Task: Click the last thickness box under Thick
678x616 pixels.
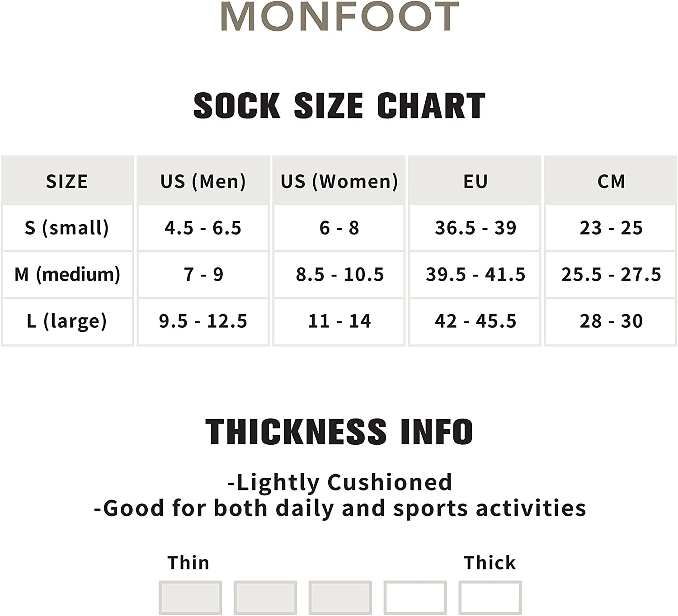Action: click(490, 597)
